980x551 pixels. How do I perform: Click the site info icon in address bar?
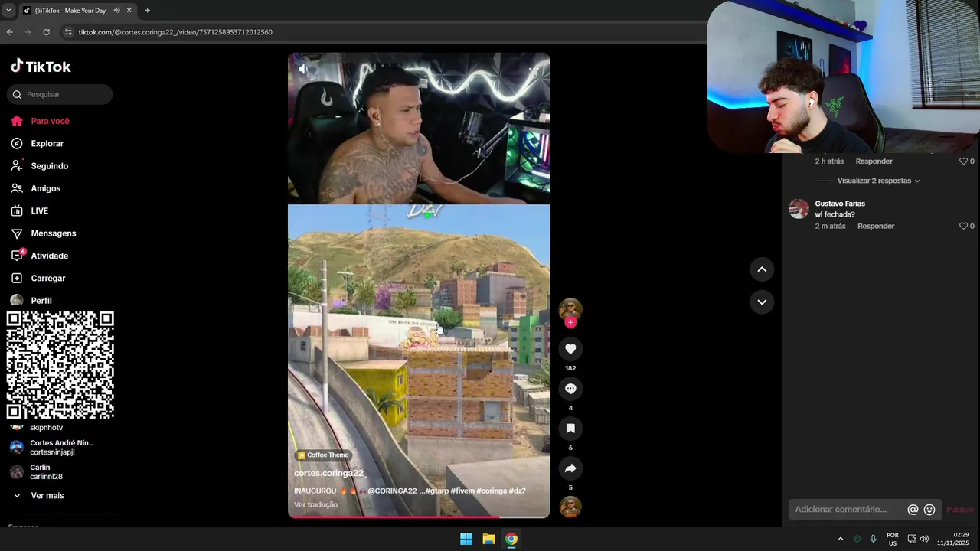(x=68, y=32)
